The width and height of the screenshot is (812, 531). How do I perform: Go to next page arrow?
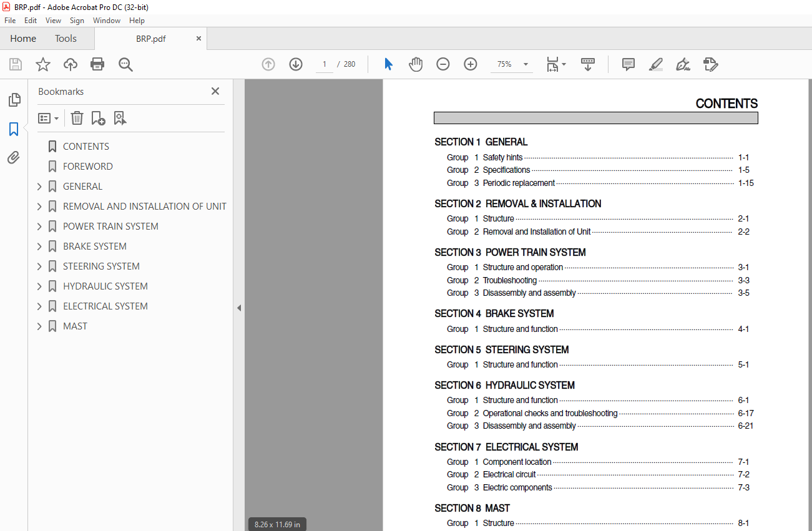[296, 64]
